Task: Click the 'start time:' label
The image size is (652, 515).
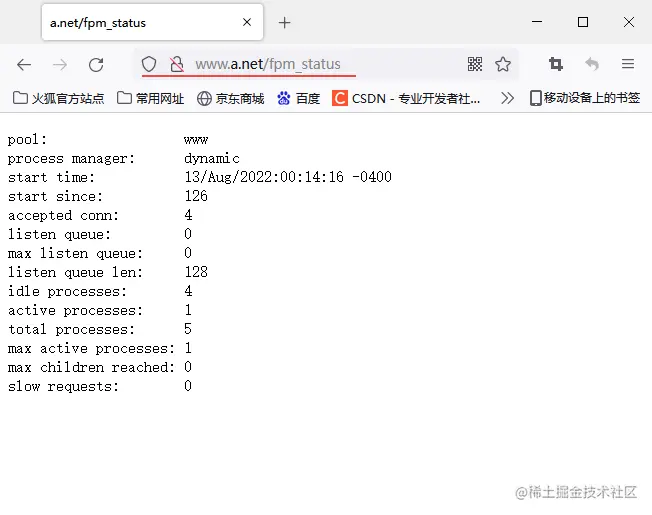Action: (x=52, y=177)
